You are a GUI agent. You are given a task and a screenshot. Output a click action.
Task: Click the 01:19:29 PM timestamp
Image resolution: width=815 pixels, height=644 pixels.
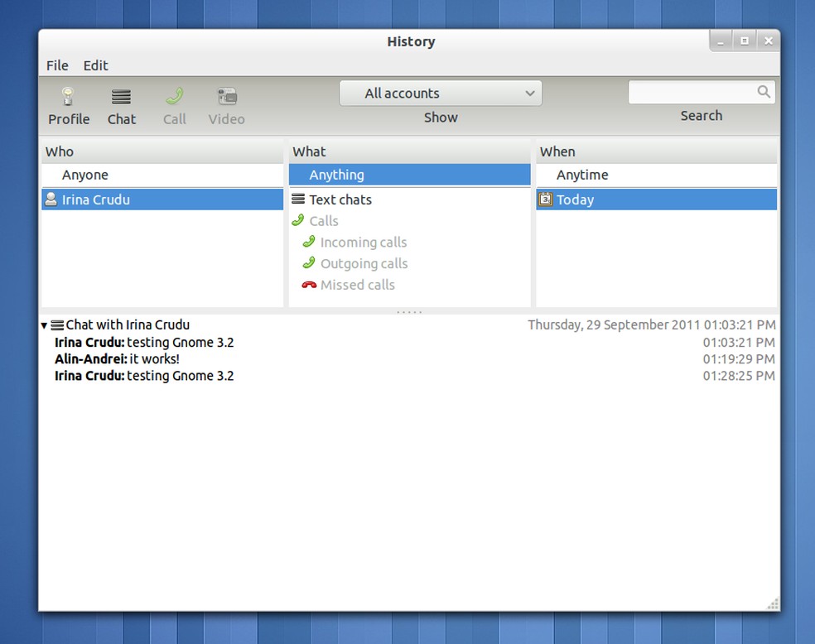[x=739, y=359]
